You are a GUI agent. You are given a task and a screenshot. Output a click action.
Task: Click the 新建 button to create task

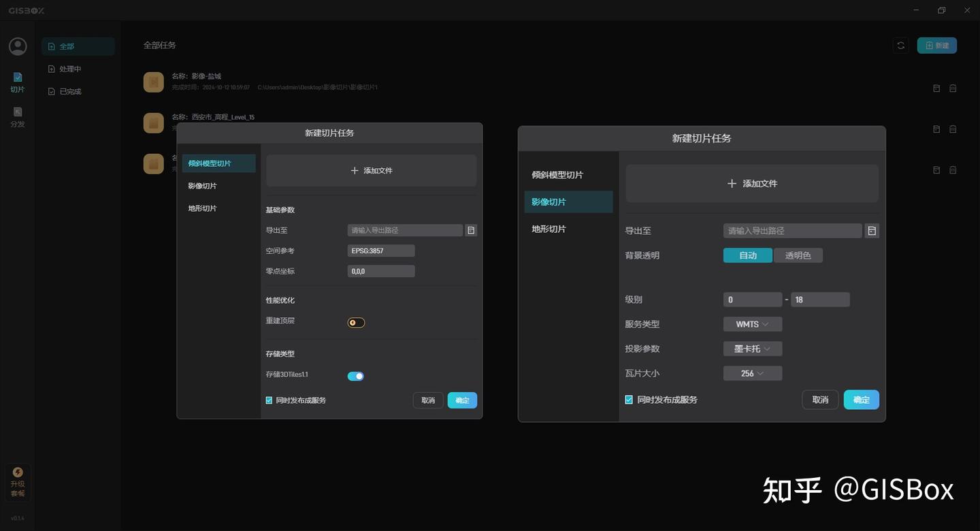click(x=937, y=45)
